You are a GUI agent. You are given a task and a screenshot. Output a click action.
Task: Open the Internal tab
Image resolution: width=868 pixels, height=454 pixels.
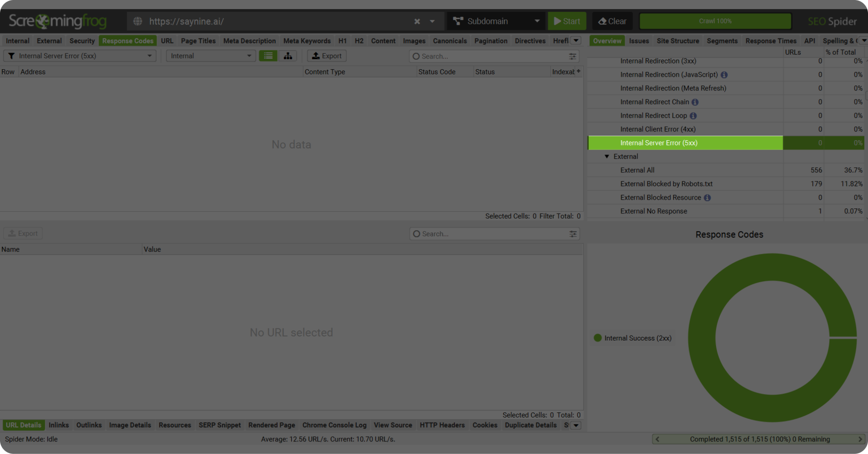point(18,41)
